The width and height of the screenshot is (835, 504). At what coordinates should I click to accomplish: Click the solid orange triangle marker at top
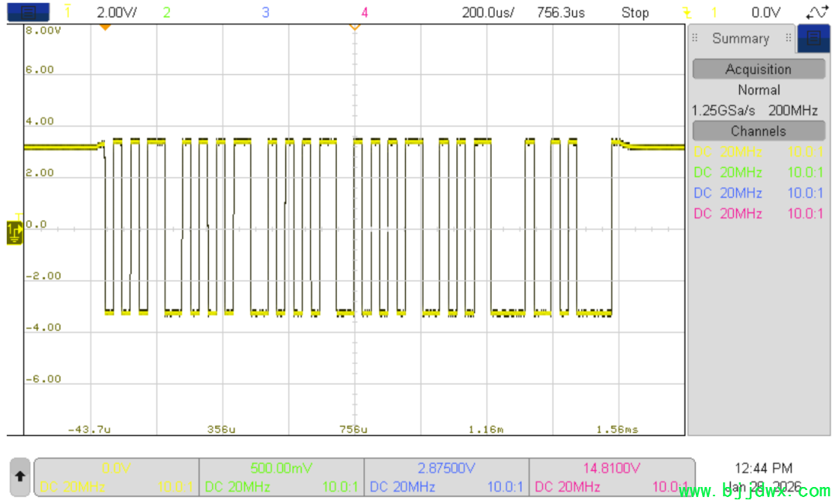(x=105, y=27)
